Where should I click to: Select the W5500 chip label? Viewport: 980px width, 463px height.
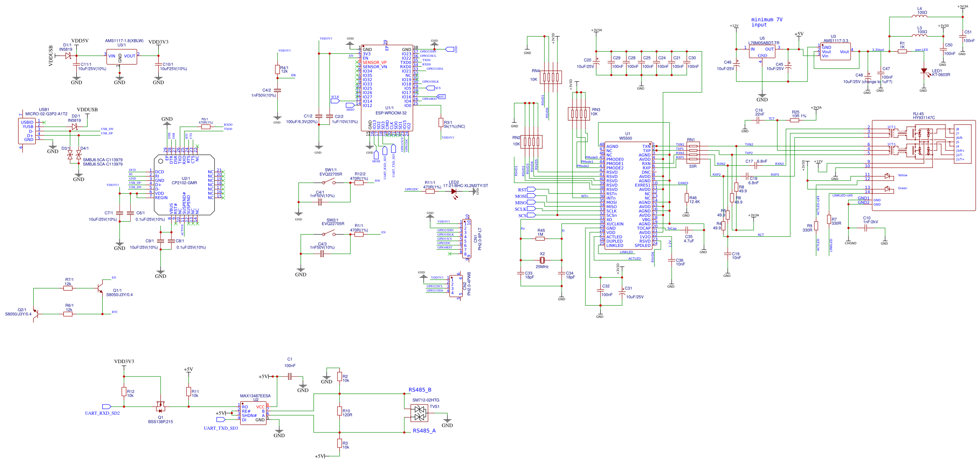pyautogui.click(x=626, y=138)
